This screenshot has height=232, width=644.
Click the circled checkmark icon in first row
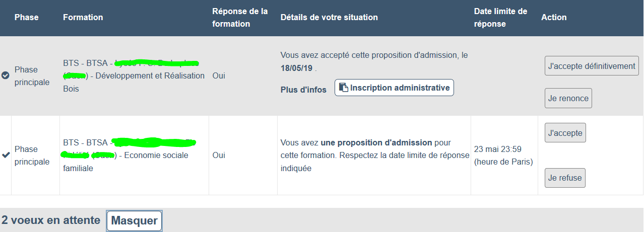6,75
